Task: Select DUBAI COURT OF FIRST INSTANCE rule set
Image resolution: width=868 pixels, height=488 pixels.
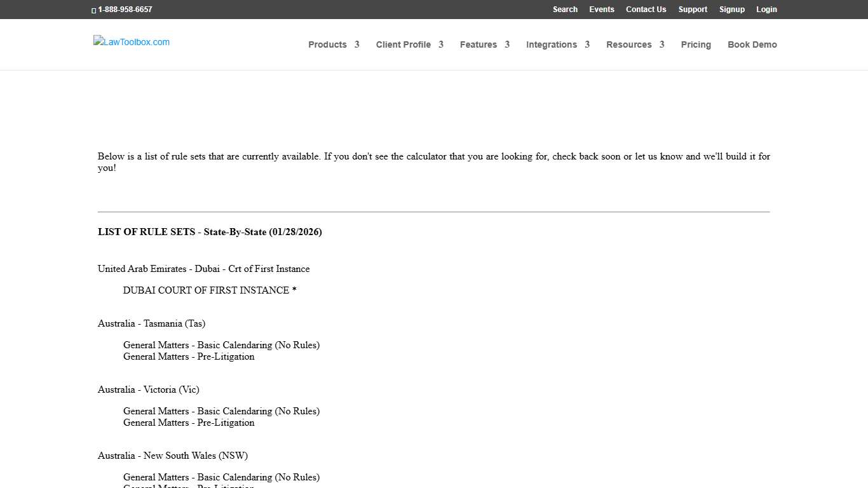Action: click(x=210, y=290)
